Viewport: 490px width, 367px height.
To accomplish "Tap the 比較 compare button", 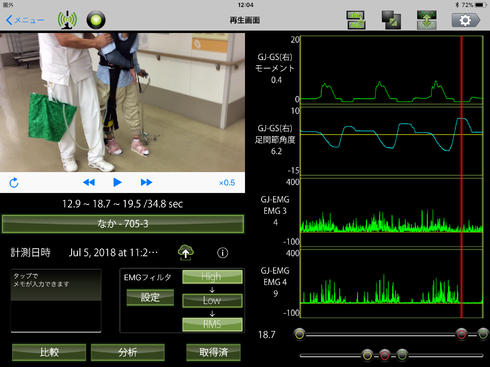I will (x=49, y=352).
